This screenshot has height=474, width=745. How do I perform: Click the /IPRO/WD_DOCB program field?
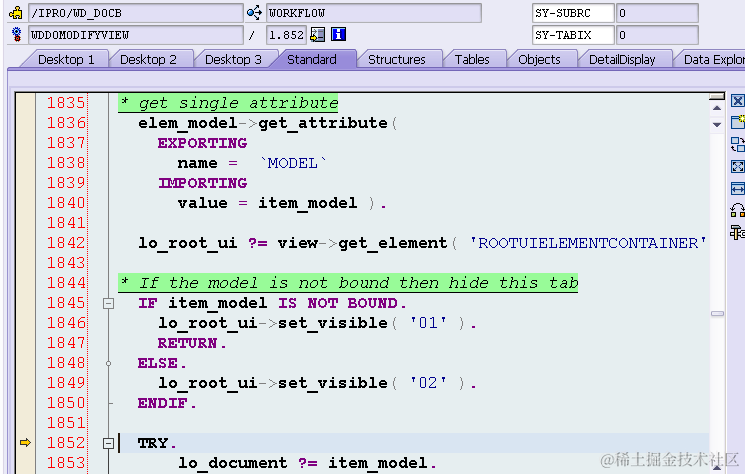coord(135,13)
